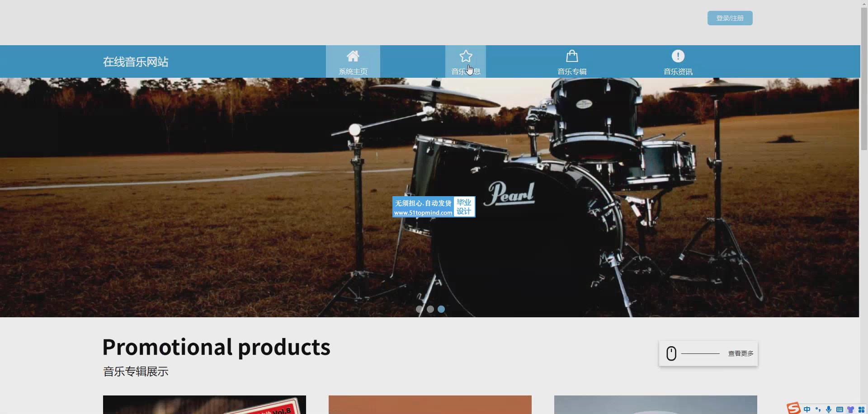Click the shopping bag icon for 音乐专辑
This screenshot has width=868, height=414.
click(572, 56)
